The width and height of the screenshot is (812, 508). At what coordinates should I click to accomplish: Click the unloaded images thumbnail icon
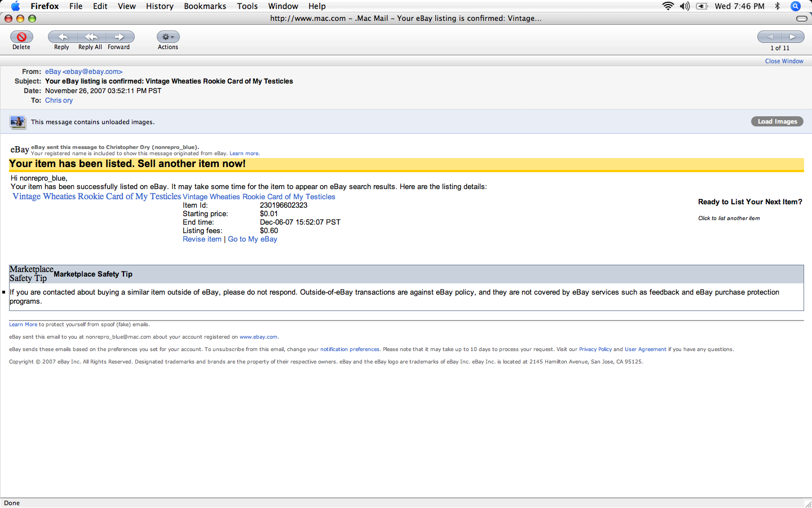click(x=18, y=122)
